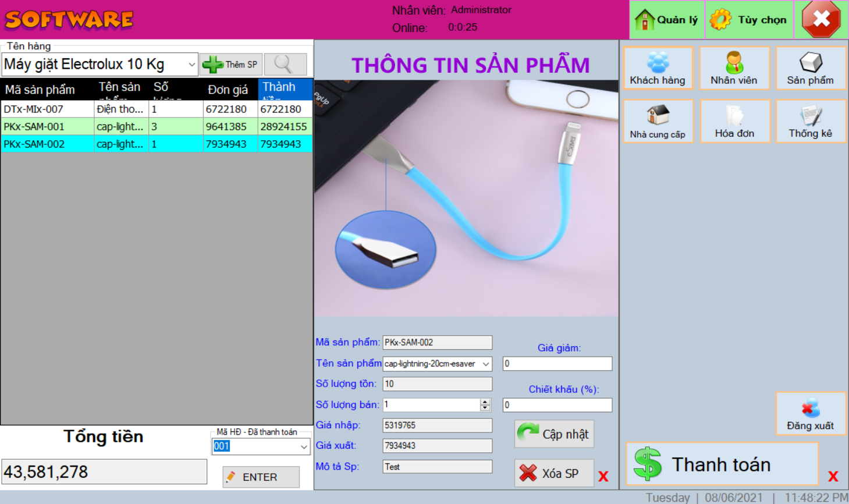Click the date 08/06/2021 in status bar

[734, 498]
